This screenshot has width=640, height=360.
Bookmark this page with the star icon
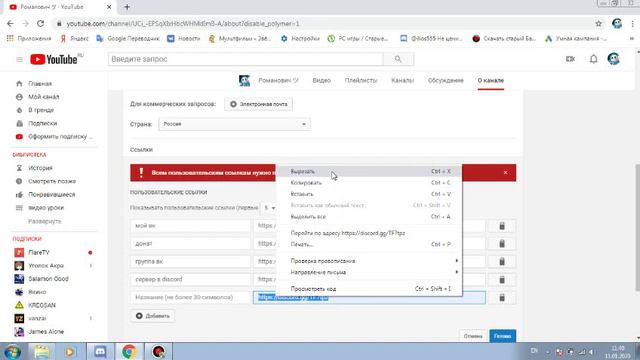pos(598,24)
